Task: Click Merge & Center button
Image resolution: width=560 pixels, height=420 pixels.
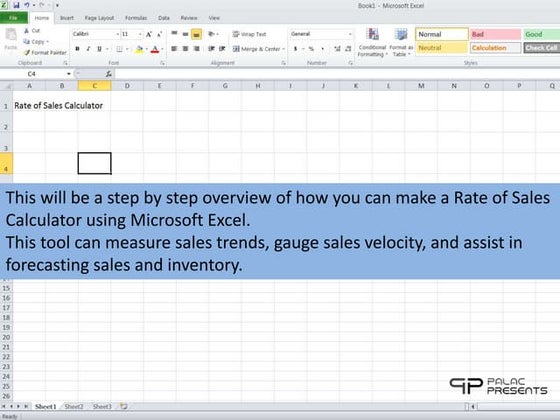Action: (x=256, y=49)
